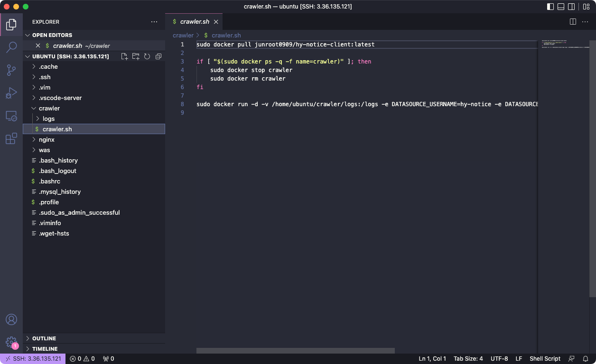
Task: Expand the logs folder
Action: point(94,119)
